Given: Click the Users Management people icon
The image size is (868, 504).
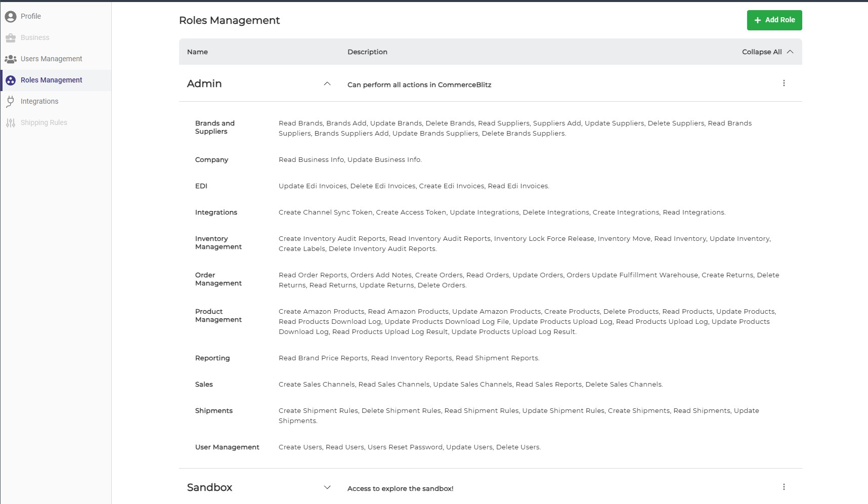Looking at the screenshot, I should [x=11, y=59].
